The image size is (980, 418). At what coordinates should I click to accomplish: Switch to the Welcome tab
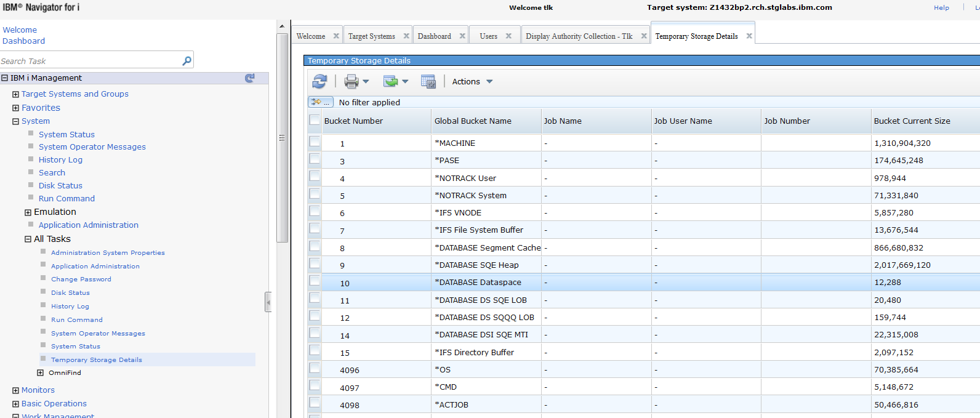point(311,36)
